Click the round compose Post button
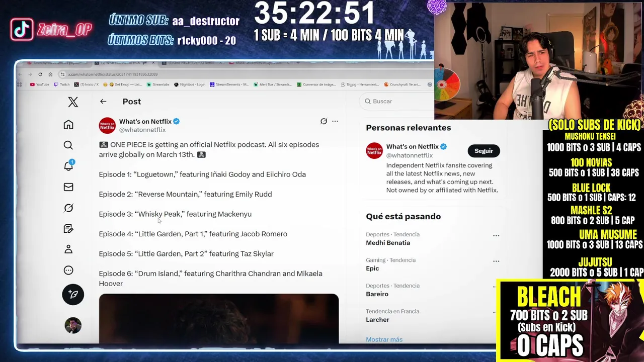This screenshot has width=644, height=362. click(73, 295)
